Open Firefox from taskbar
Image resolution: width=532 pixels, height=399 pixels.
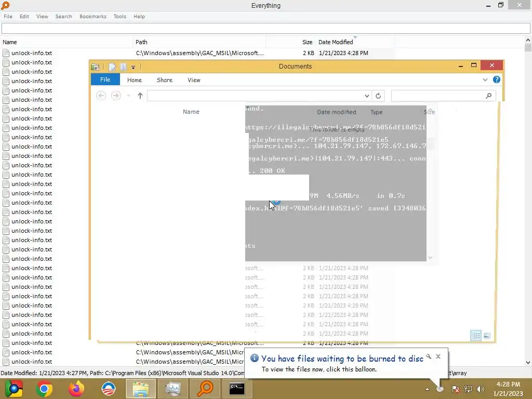[x=76, y=389]
